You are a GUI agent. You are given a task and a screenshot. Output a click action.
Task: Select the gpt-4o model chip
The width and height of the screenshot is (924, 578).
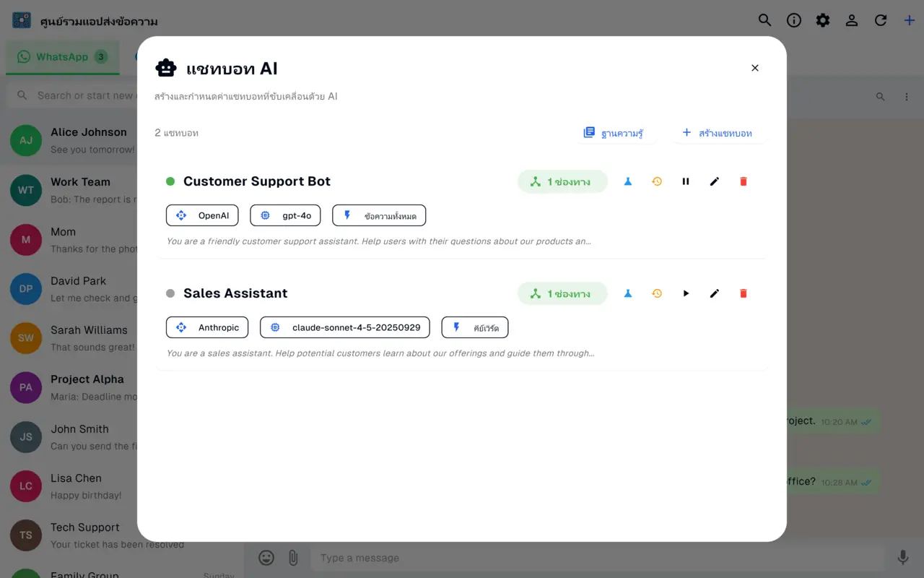(x=285, y=215)
